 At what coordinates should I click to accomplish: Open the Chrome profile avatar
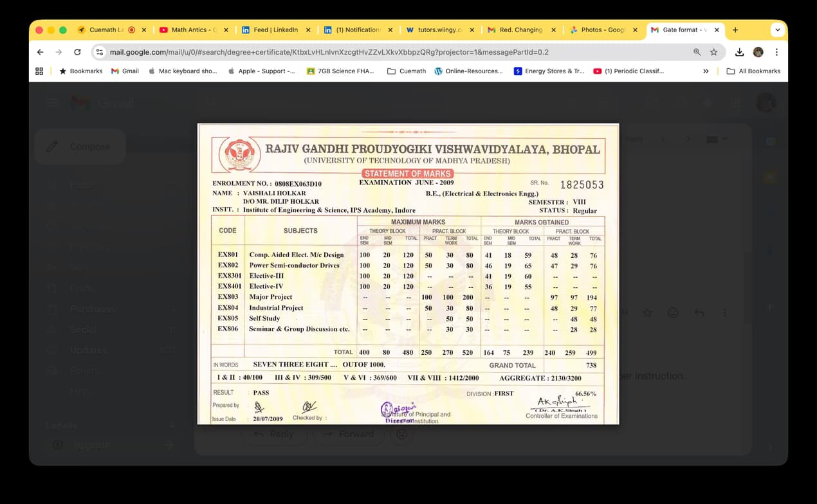click(758, 52)
